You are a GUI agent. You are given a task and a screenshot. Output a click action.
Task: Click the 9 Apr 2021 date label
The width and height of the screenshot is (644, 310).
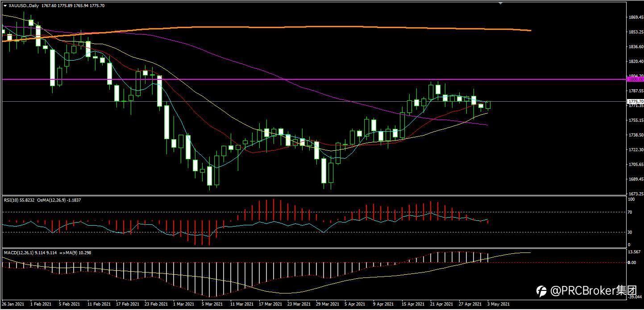pyautogui.click(x=383, y=304)
